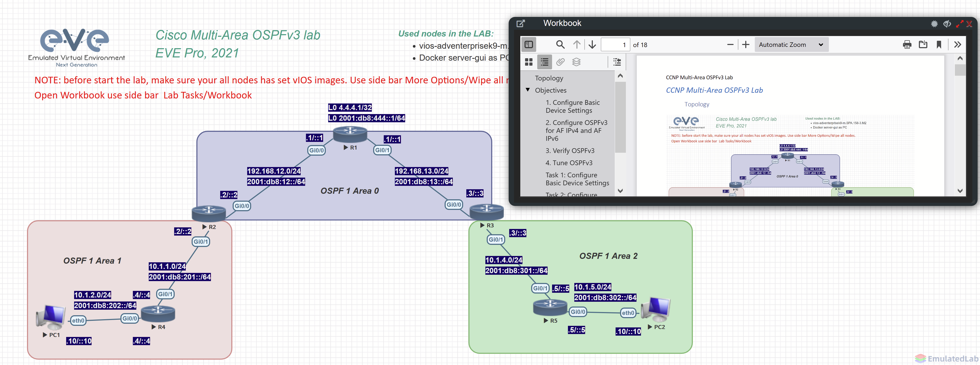Click the EVE logo image

click(76, 47)
